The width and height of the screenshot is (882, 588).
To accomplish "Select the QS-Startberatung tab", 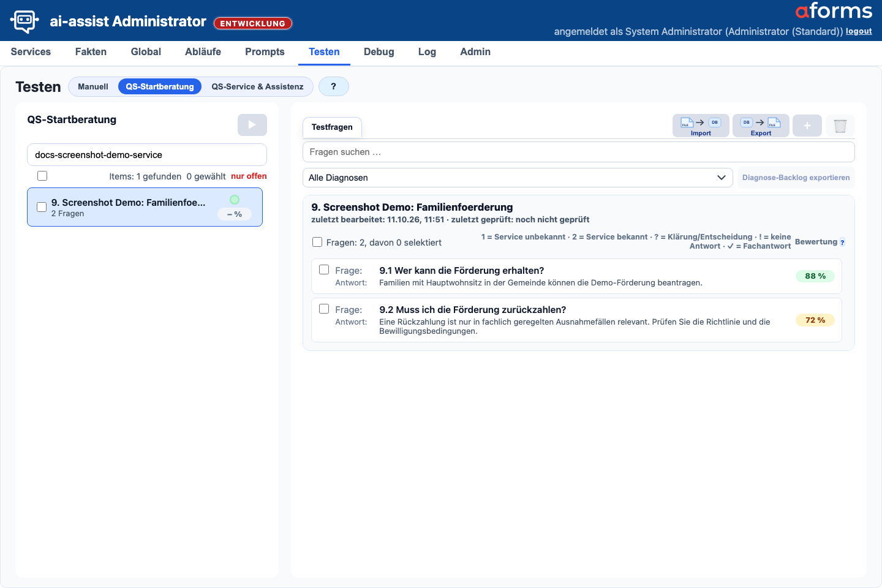I will click(160, 86).
